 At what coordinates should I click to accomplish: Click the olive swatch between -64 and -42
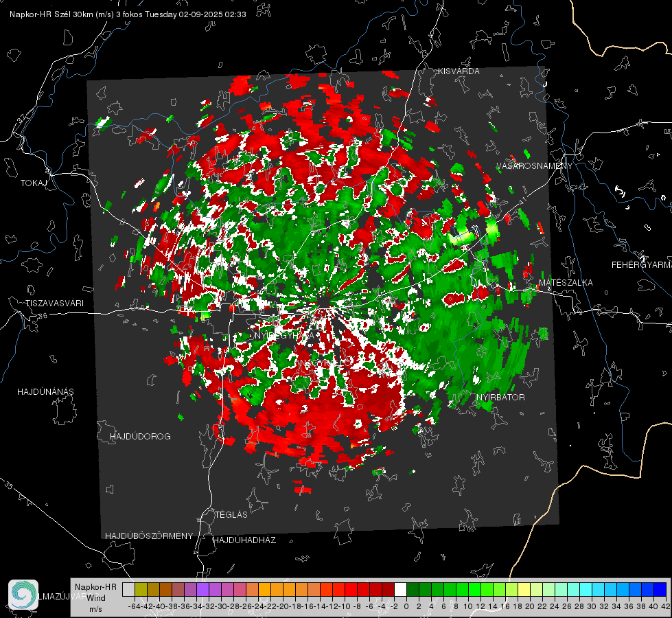coord(141,589)
